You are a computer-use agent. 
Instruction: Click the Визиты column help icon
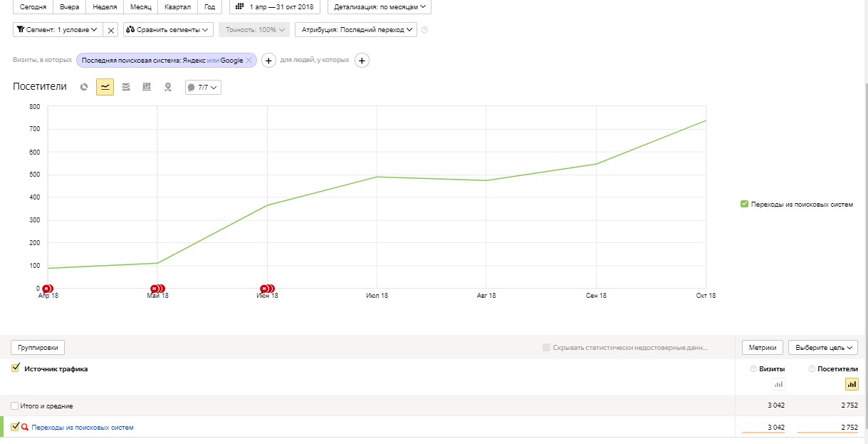point(753,369)
